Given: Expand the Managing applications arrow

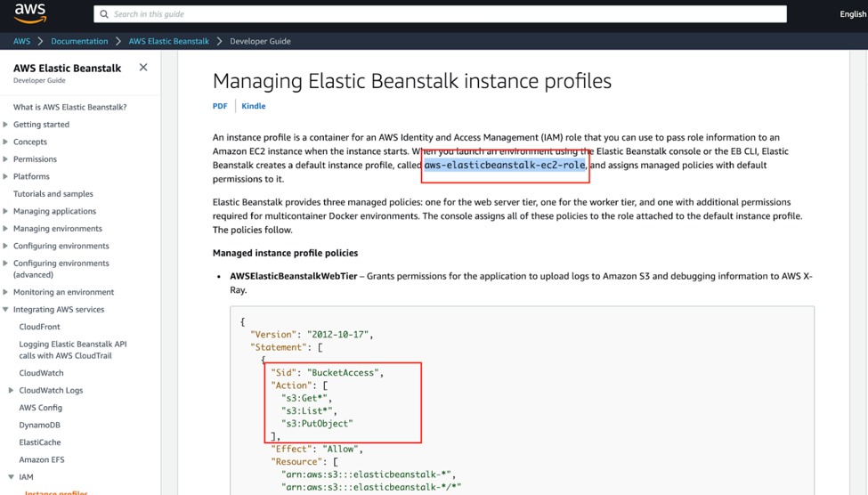Looking at the screenshot, I should tap(5, 211).
